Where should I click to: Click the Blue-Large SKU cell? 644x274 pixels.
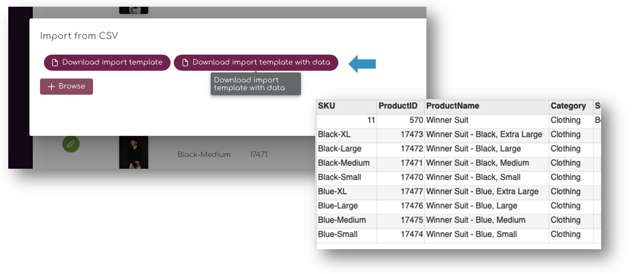coord(338,206)
